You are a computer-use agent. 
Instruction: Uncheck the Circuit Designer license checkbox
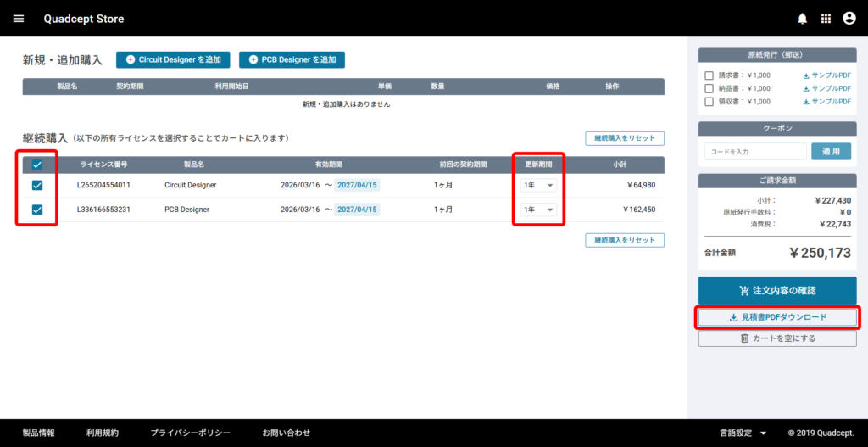pyautogui.click(x=36, y=186)
